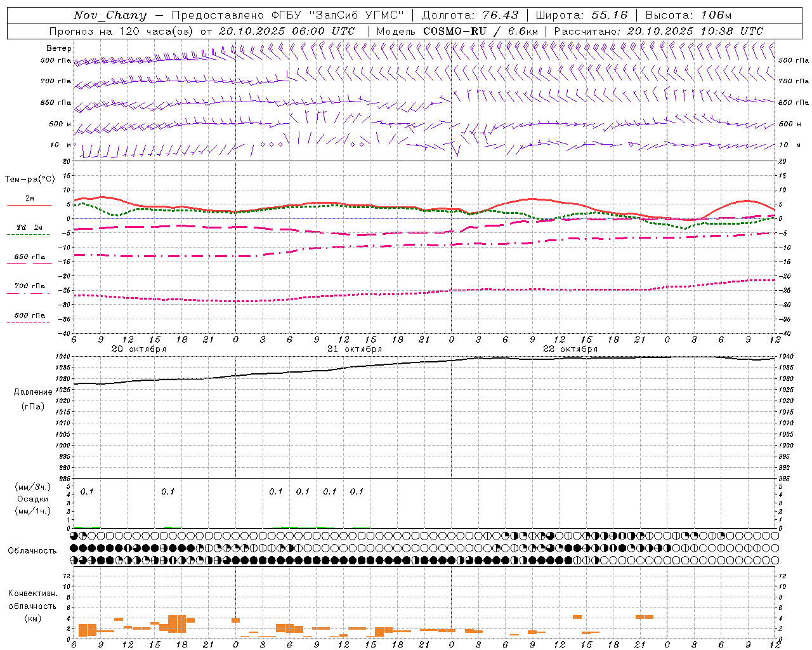812x650 pixels.
Task: Click the Рассчитано: 20.10.2025 10:38 UTC timestamp
Action: [658, 31]
